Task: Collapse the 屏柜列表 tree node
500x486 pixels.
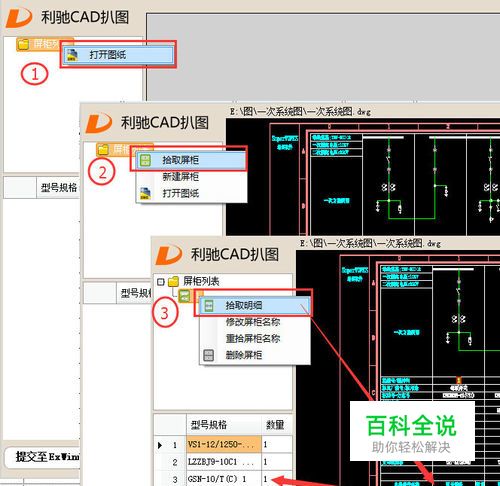Action: 161,282
